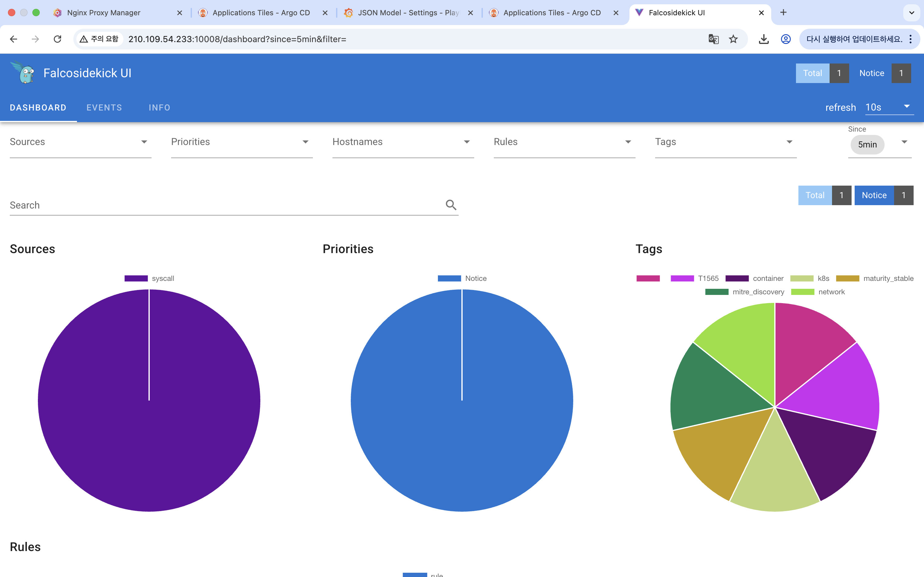
Task: Click the Total count button near search
Action: tap(815, 195)
